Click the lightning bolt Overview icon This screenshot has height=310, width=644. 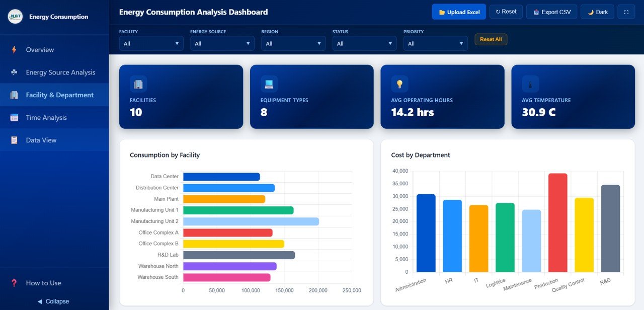[x=14, y=50]
